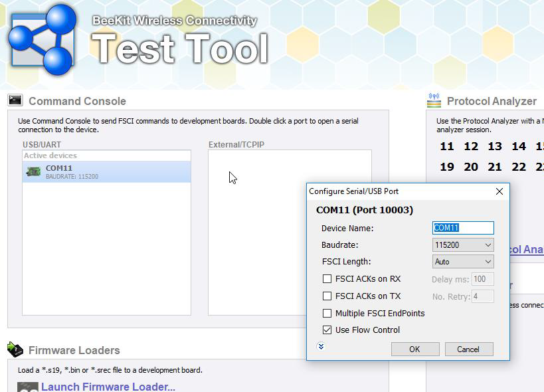Click 'Active devices' group header
This screenshot has width=544, height=392.
tap(50, 155)
